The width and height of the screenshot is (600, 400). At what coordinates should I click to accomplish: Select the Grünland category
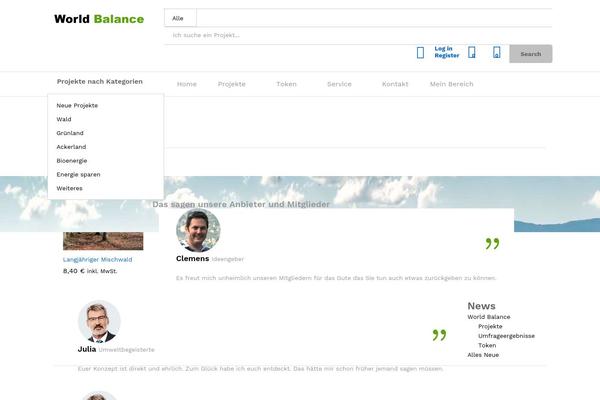70,133
